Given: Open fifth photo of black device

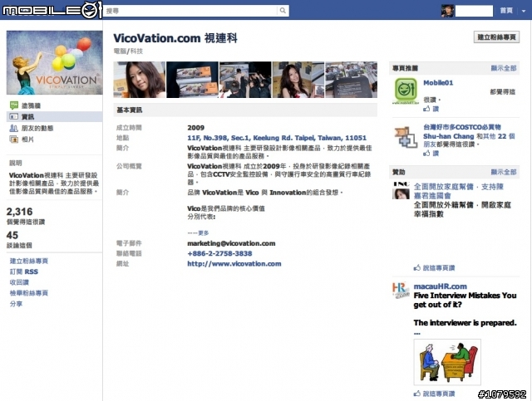Looking at the screenshot, I should 351,80.
